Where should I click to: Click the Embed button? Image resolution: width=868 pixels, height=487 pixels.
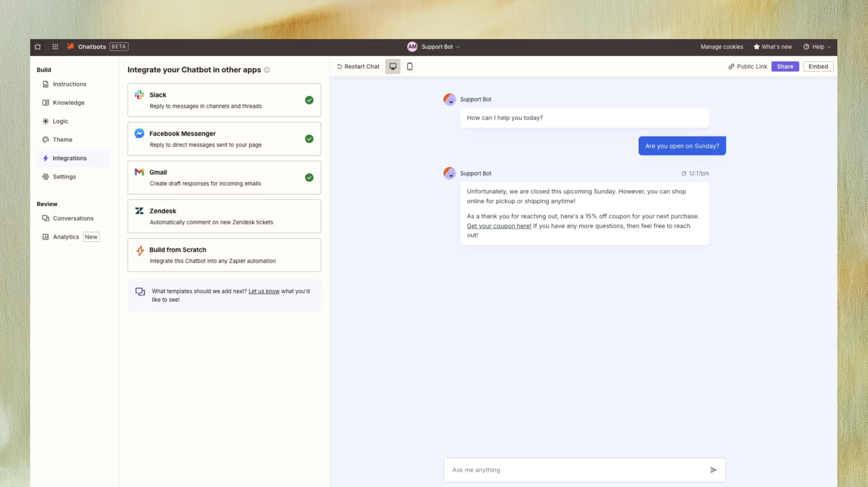(x=818, y=66)
